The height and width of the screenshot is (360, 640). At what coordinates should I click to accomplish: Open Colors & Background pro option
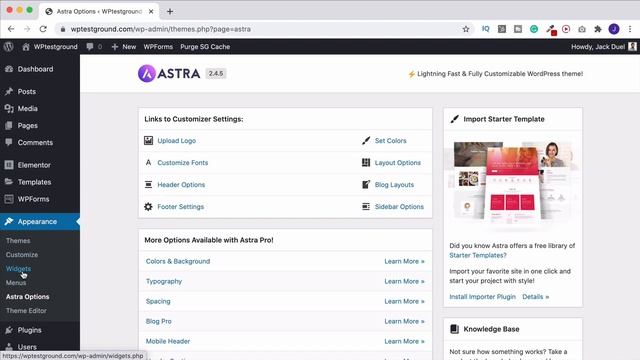[x=178, y=261]
